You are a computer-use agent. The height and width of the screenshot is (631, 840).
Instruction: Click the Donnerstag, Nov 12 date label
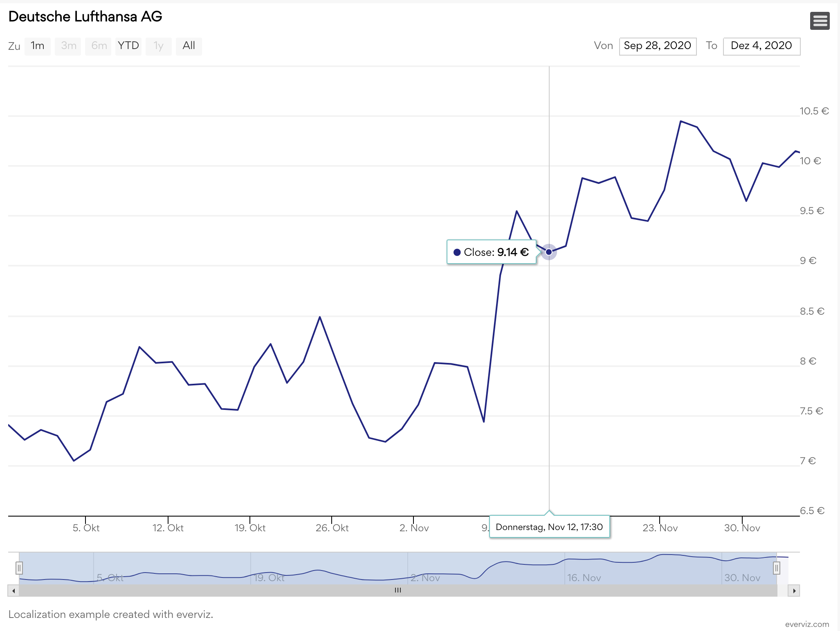(x=549, y=527)
